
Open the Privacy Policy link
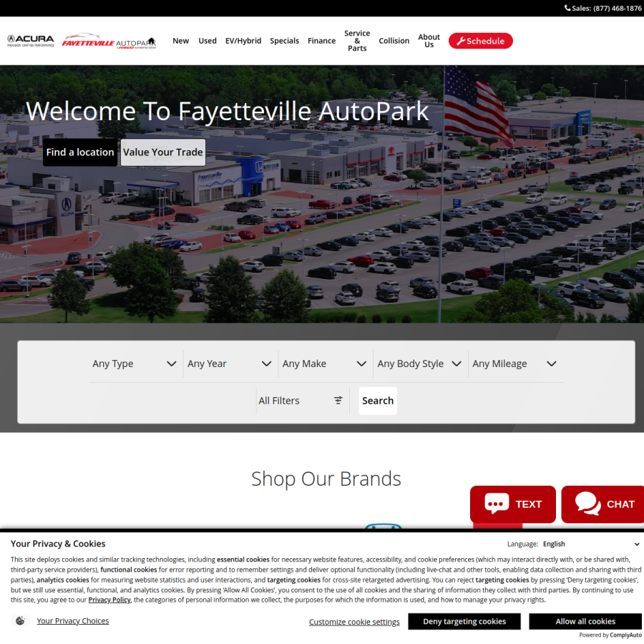coord(109,600)
